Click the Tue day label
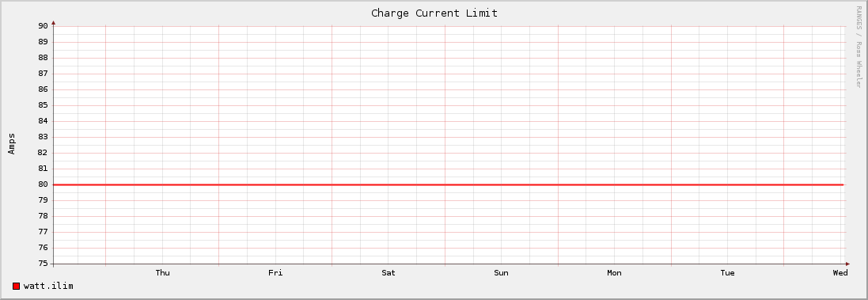 727,273
